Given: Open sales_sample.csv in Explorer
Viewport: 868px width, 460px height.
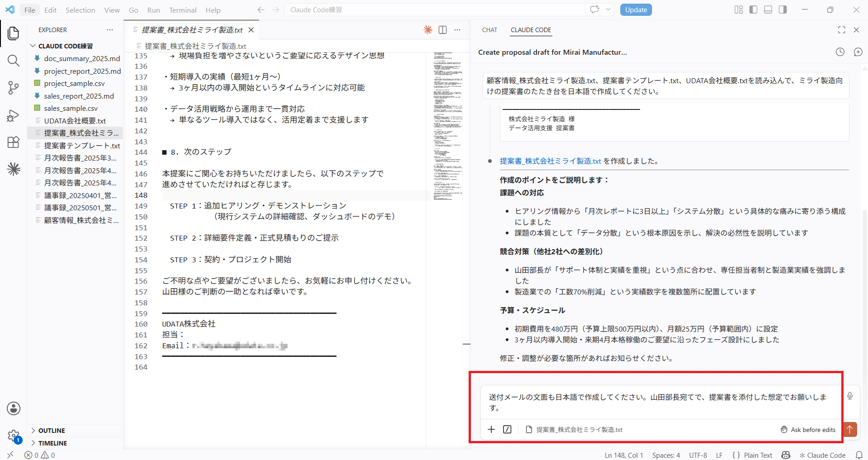Looking at the screenshot, I should point(75,108).
